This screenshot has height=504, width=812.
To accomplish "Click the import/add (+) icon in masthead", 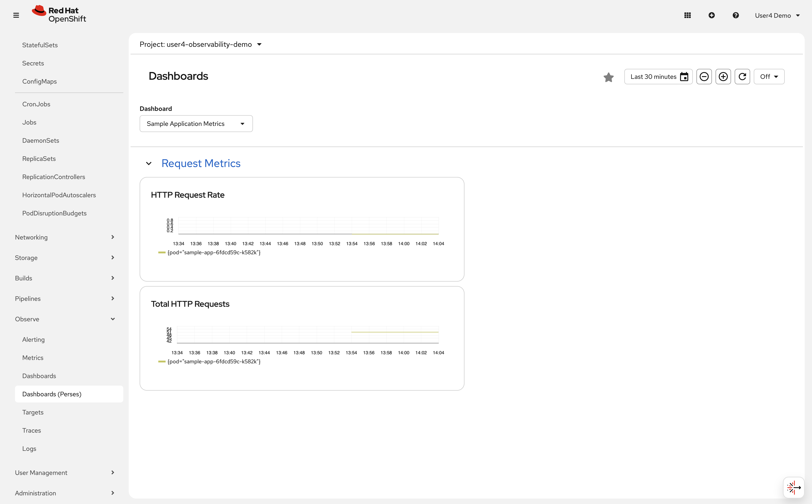I will point(712,15).
